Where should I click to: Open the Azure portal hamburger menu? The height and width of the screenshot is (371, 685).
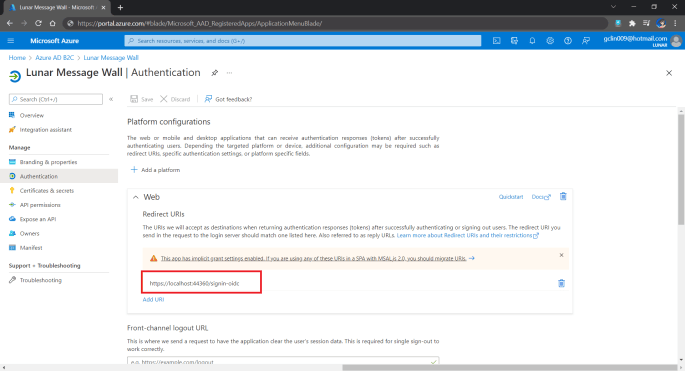(x=11, y=41)
